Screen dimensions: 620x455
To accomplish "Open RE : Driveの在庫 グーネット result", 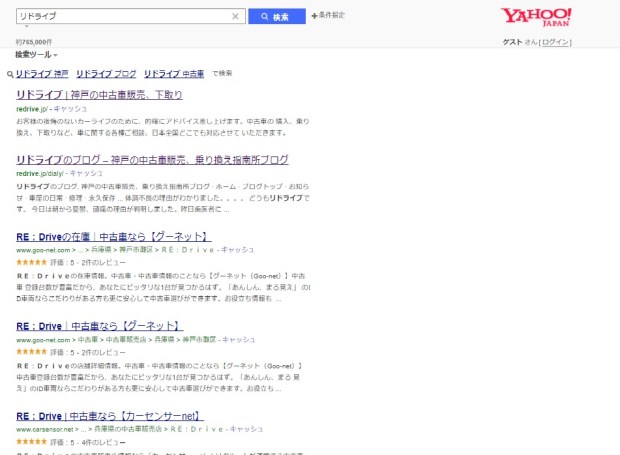I will tap(114, 237).
